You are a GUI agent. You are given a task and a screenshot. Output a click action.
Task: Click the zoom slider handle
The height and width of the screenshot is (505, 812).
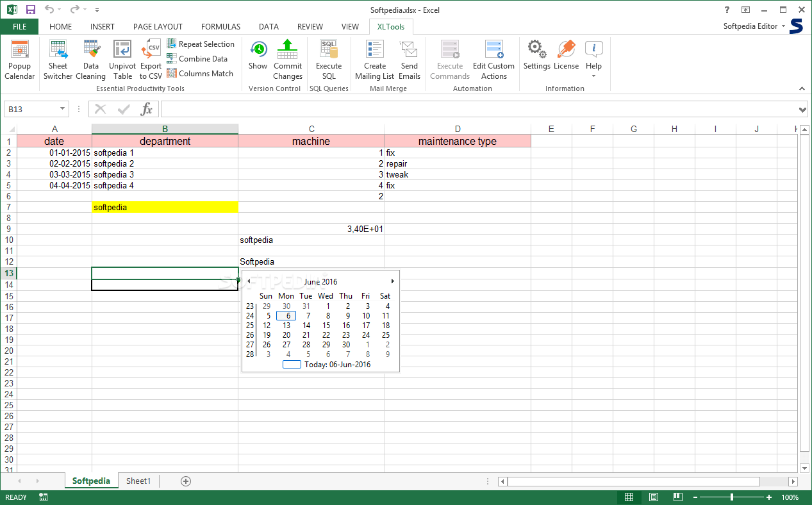731,497
